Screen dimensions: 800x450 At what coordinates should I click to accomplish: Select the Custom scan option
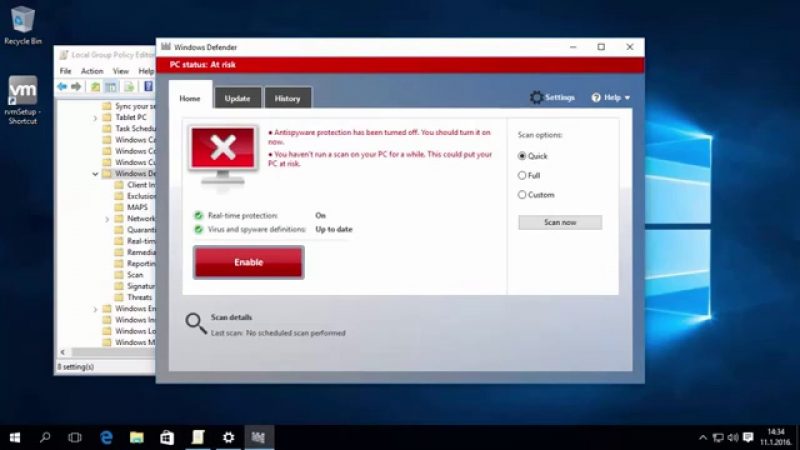(521, 195)
